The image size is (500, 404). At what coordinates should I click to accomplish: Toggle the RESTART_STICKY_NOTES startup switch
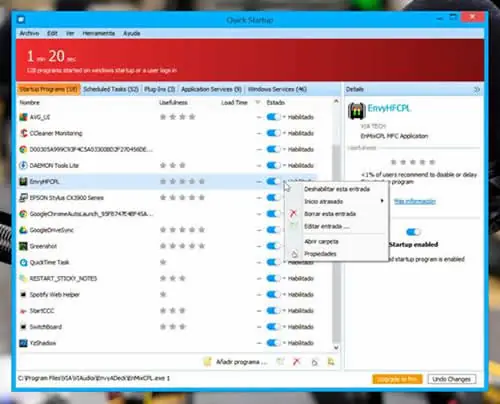[273, 278]
